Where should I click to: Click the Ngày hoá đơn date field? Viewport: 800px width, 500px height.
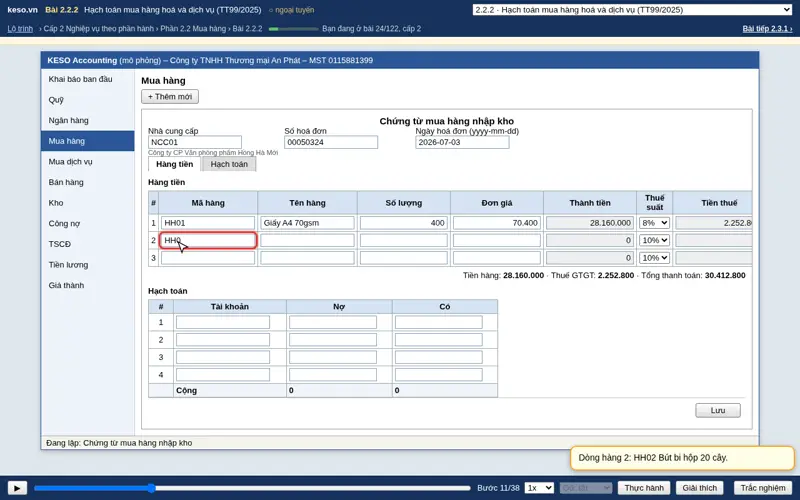tap(462, 142)
